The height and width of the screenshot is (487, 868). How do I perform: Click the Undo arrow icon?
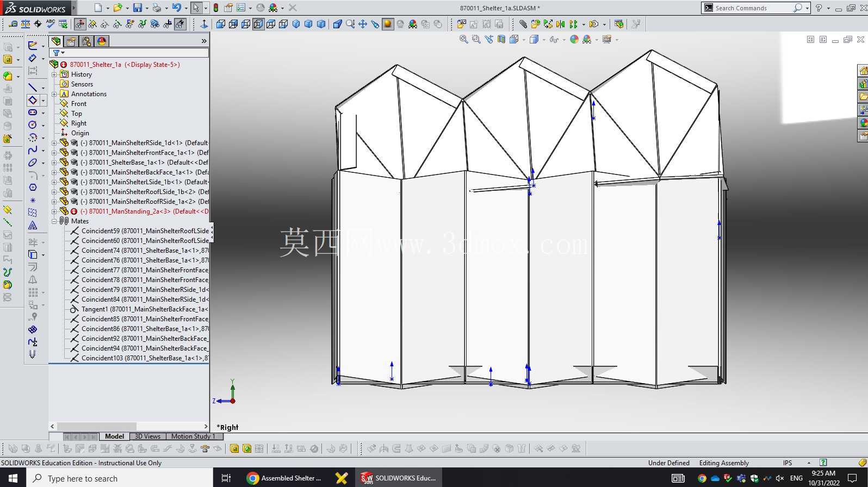[176, 8]
